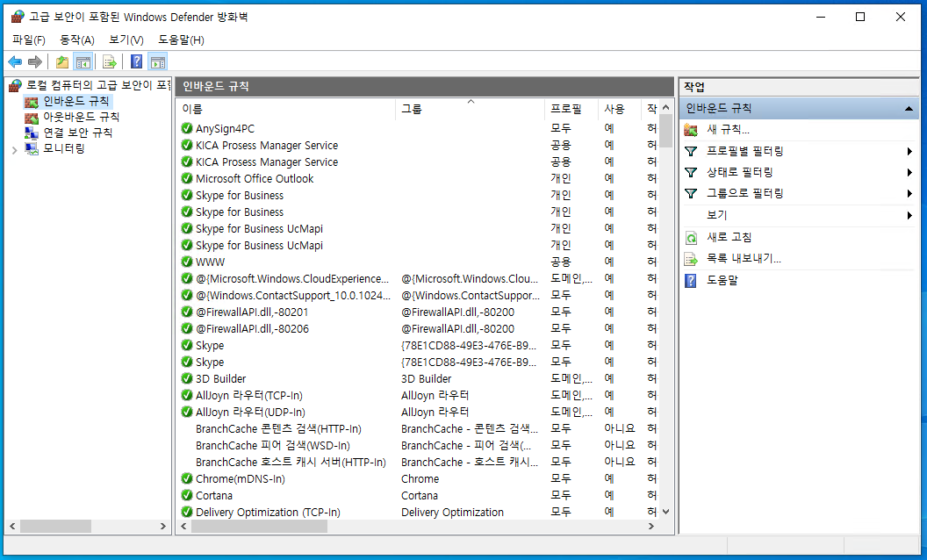Image resolution: width=927 pixels, height=560 pixels.
Task: Click the Back arrow toolbar icon
Action: [x=16, y=61]
